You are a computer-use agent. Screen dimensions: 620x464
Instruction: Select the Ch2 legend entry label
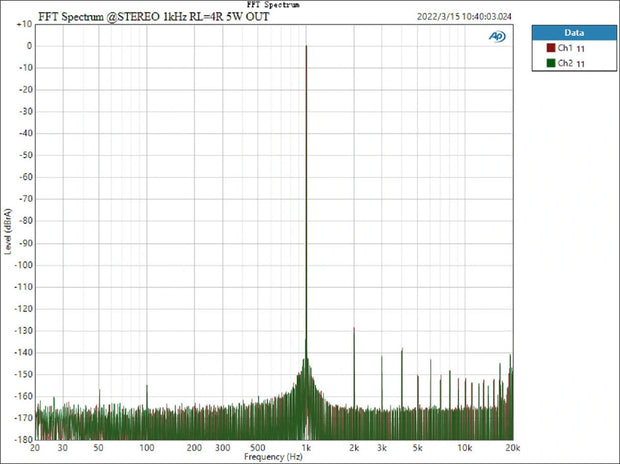pyautogui.click(x=565, y=62)
